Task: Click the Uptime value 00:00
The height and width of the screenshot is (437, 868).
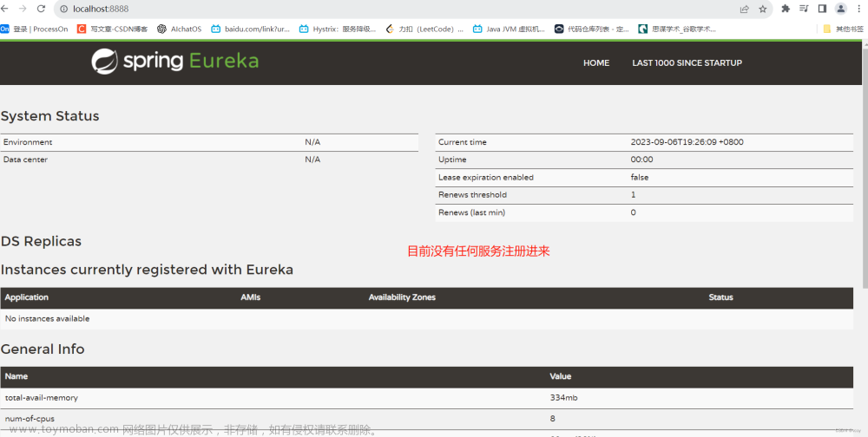Action: (x=641, y=160)
